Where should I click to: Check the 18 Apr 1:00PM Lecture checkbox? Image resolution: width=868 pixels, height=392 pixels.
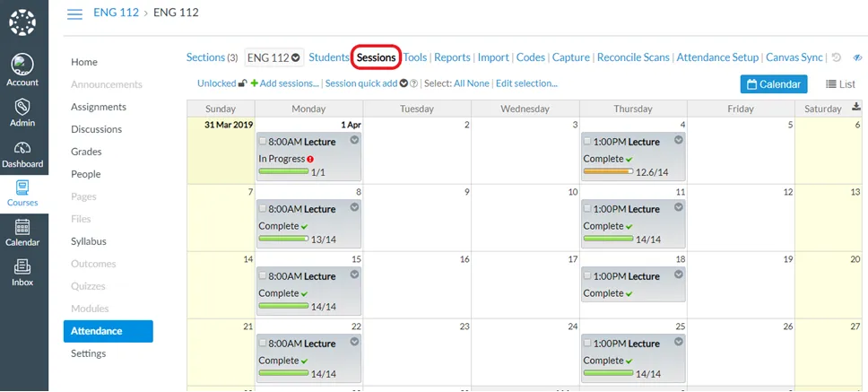(x=587, y=276)
